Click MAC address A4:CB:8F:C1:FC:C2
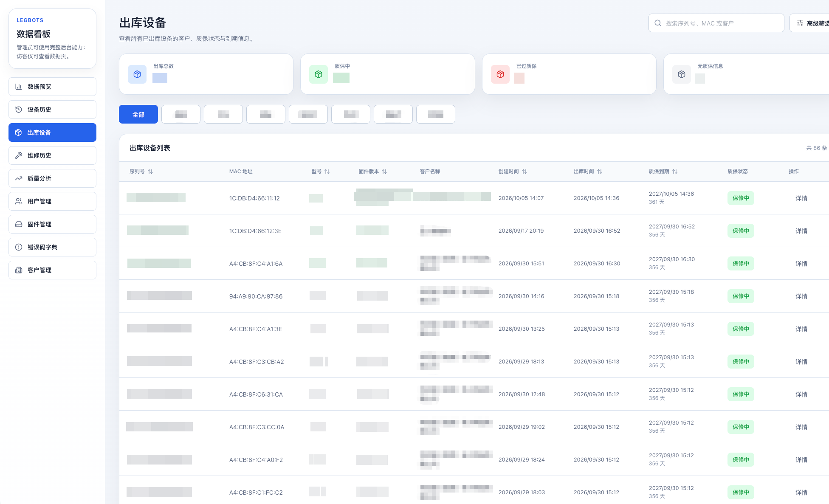829x504 pixels. pyautogui.click(x=256, y=493)
